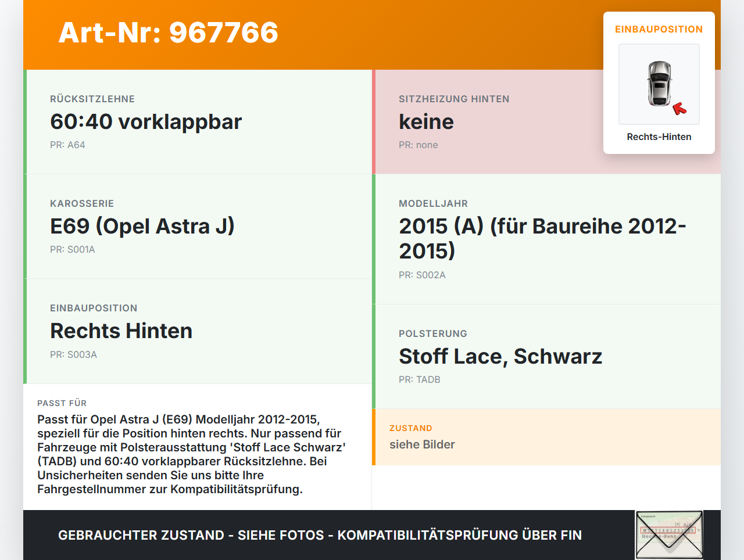
Task: Click the green compatibility indicator on Karosserie card
Action: coord(24,226)
